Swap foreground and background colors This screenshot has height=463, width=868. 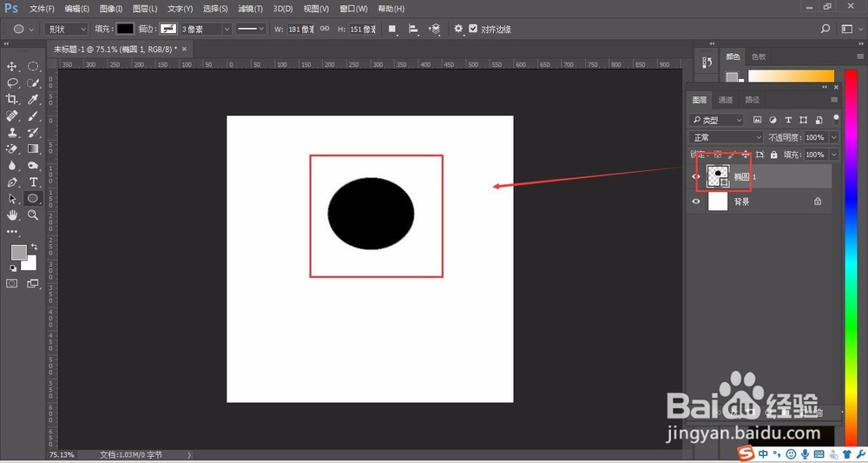pyautogui.click(x=35, y=247)
